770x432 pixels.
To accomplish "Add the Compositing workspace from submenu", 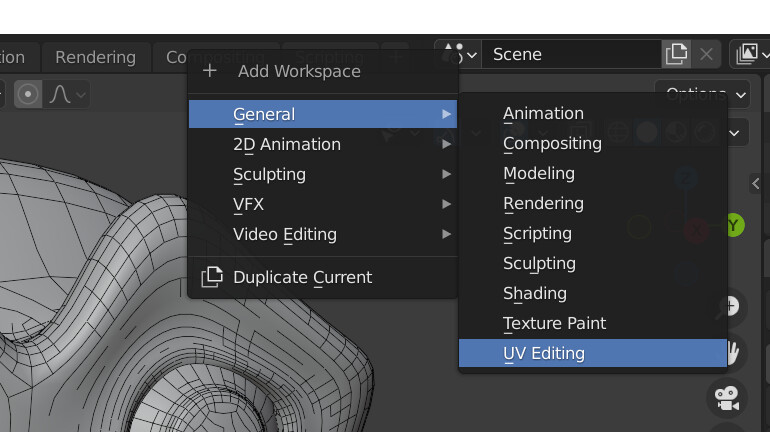I will click(x=593, y=143).
